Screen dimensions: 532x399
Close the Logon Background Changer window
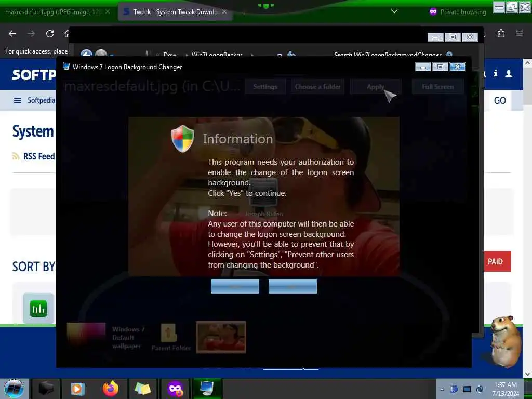click(457, 67)
